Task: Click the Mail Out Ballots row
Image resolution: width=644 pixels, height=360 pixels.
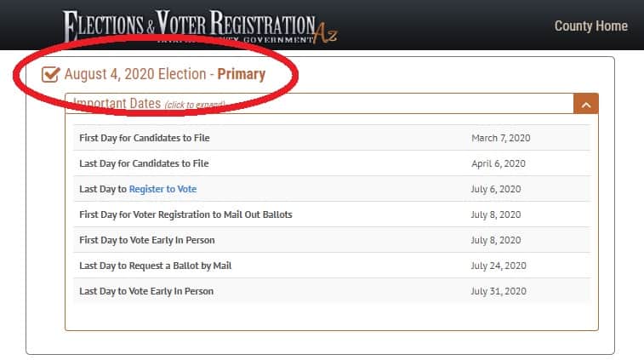Action: [332, 214]
